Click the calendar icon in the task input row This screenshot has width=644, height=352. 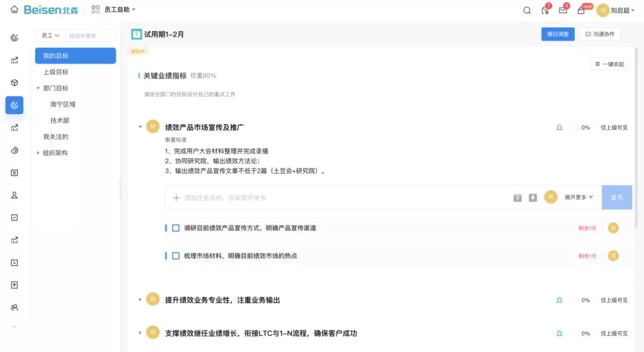[x=517, y=197]
